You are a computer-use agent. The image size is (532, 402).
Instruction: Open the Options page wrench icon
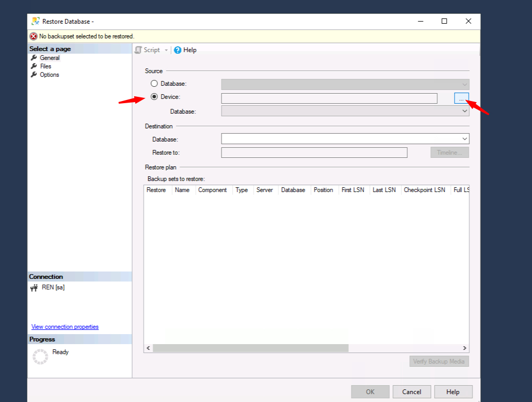coord(34,75)
